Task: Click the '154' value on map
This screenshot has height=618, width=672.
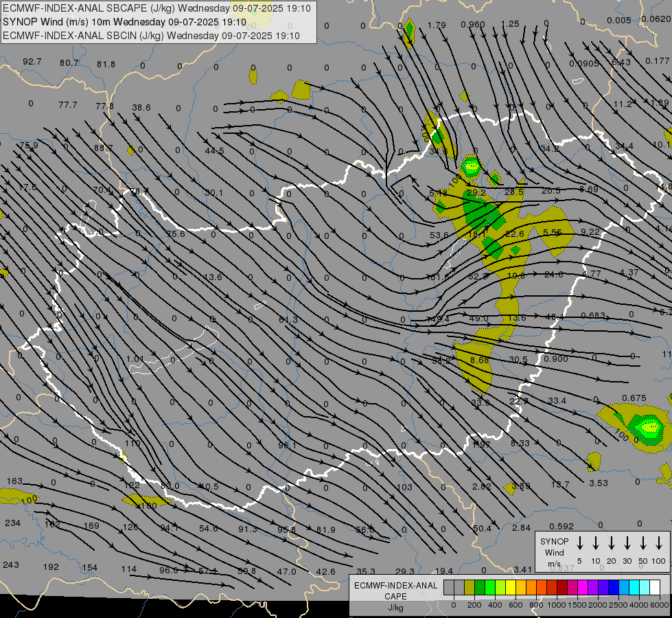Action: tap(90, 567)
